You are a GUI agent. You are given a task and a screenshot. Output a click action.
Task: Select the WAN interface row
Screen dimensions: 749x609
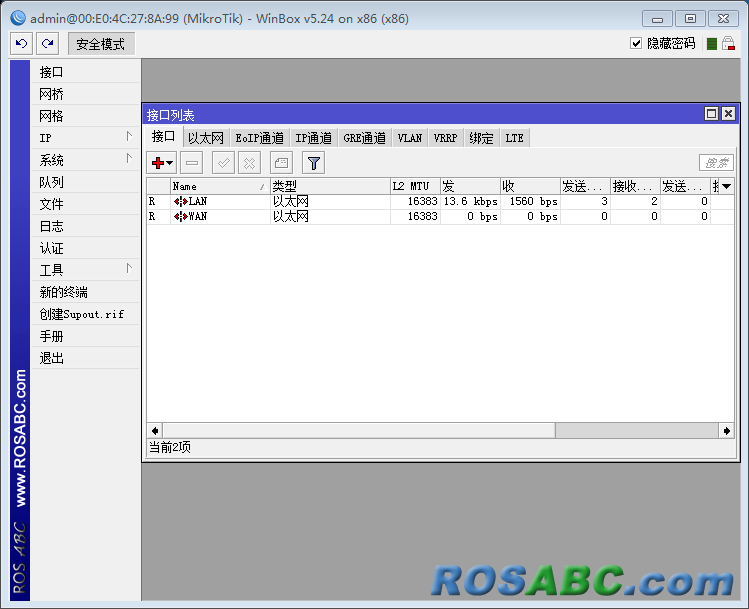point(440,216)
